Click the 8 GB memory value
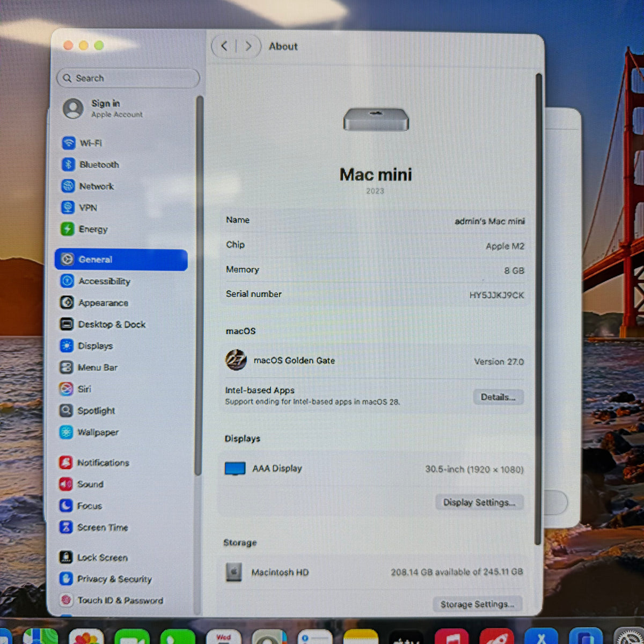This screenshot has height=644, width=644. click(x=514, y=271)
